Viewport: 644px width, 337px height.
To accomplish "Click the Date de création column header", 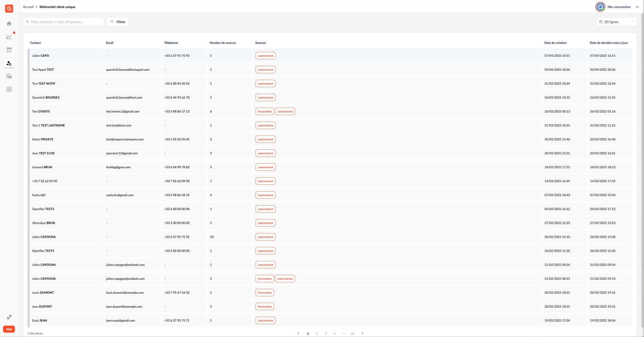I will pos(555,43).
